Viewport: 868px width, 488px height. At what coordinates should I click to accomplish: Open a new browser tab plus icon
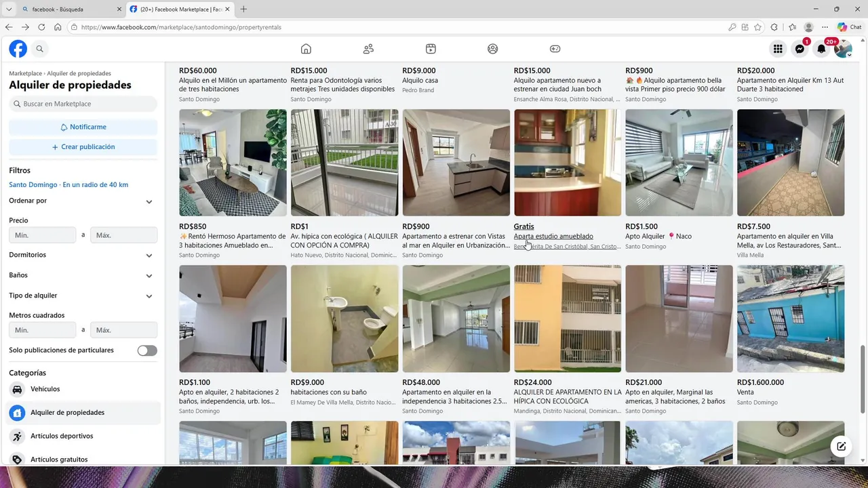(243, 9)
